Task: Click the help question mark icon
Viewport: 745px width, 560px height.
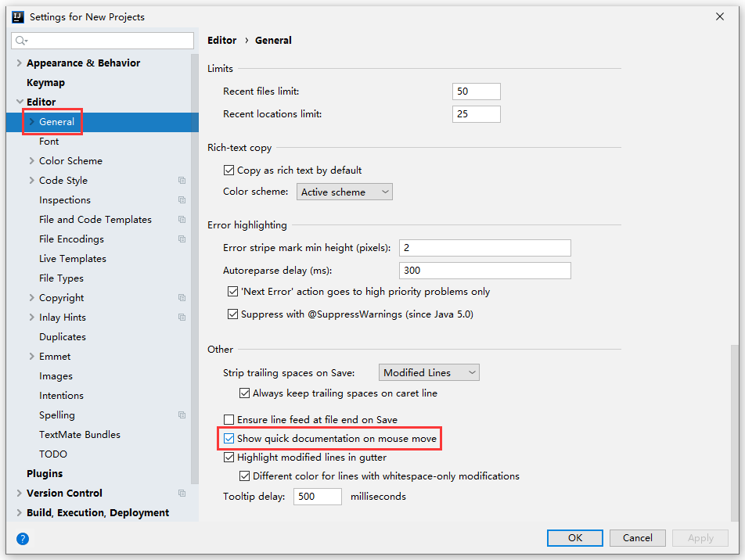Action: point(23,538)
